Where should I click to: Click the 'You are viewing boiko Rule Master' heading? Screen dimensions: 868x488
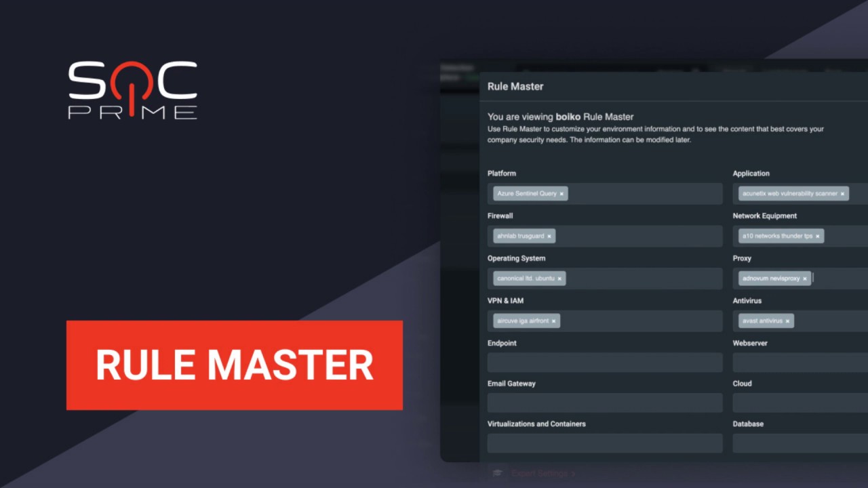(x=560, y=117)
